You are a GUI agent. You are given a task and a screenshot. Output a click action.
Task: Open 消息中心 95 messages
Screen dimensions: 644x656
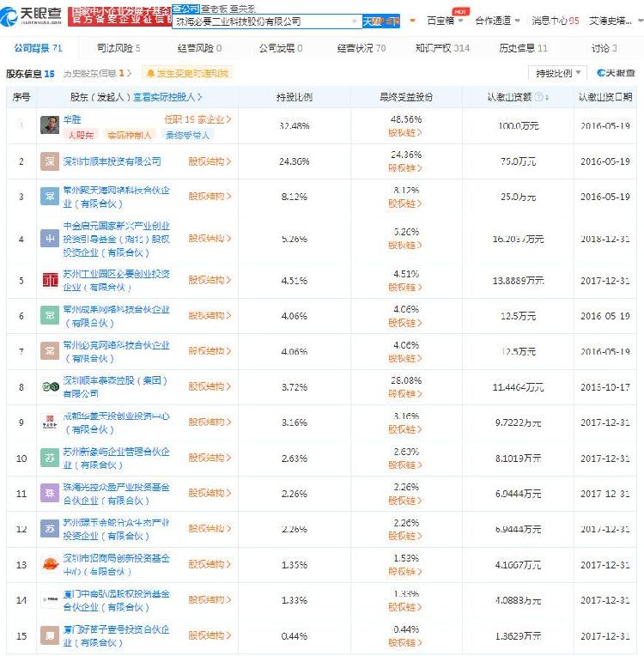(x=555, y=20)
